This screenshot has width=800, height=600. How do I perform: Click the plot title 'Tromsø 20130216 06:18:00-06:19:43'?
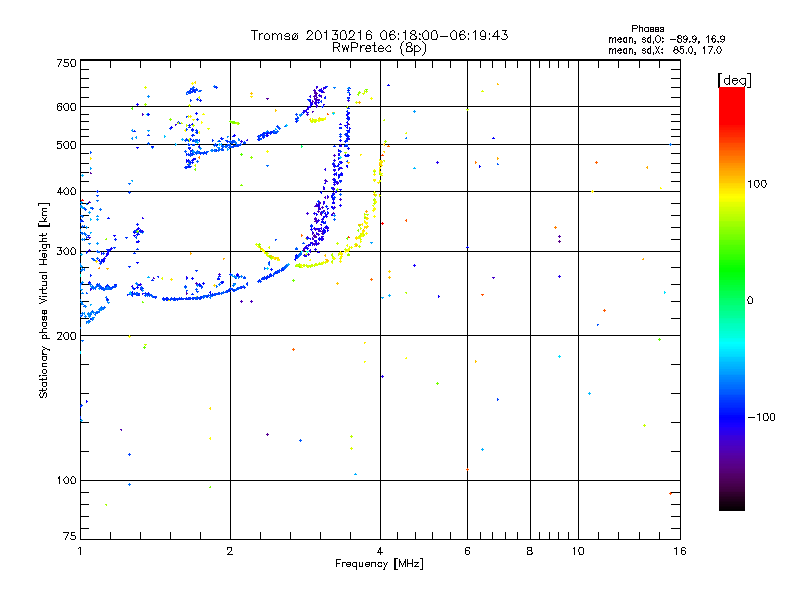tap(379, 35)
